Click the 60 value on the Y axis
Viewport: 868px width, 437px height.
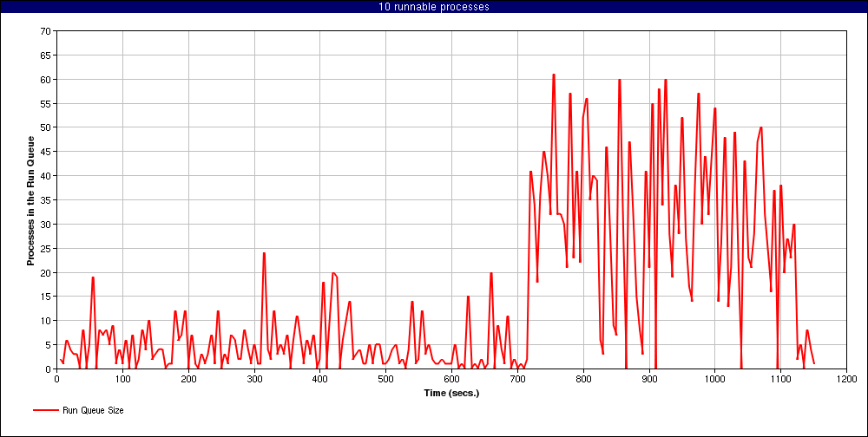(46, 79)
